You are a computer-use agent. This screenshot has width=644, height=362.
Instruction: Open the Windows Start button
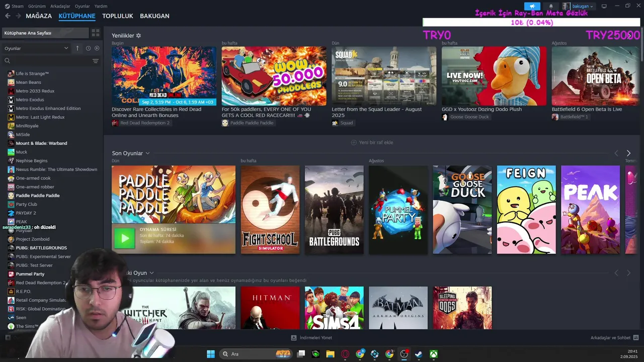click(211, 354)
